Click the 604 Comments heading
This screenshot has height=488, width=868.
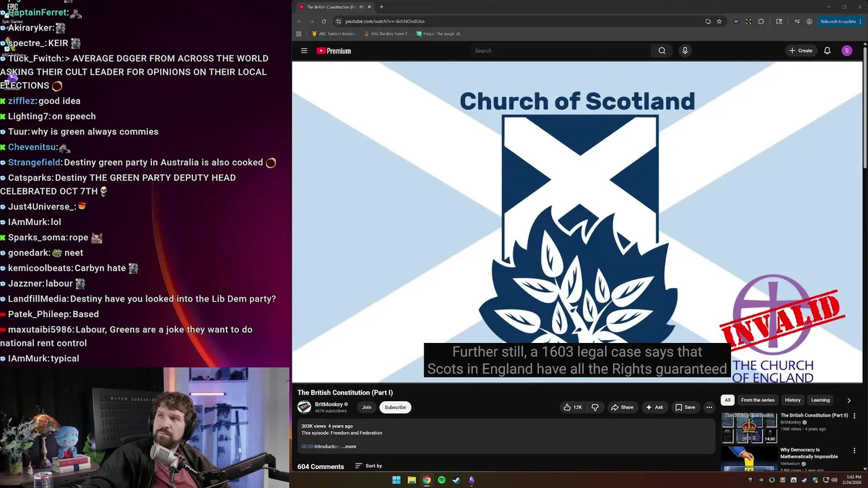click(x=321, y=466)
